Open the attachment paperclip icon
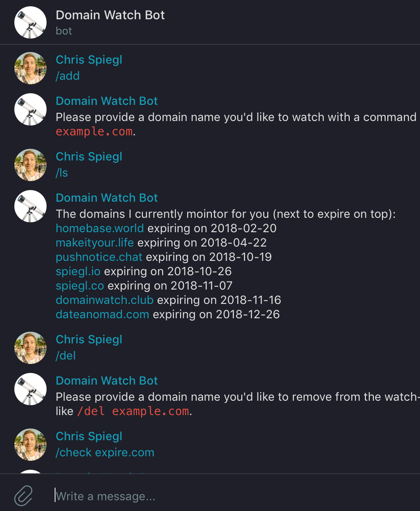The image size is (420, 511). [23, 496]
